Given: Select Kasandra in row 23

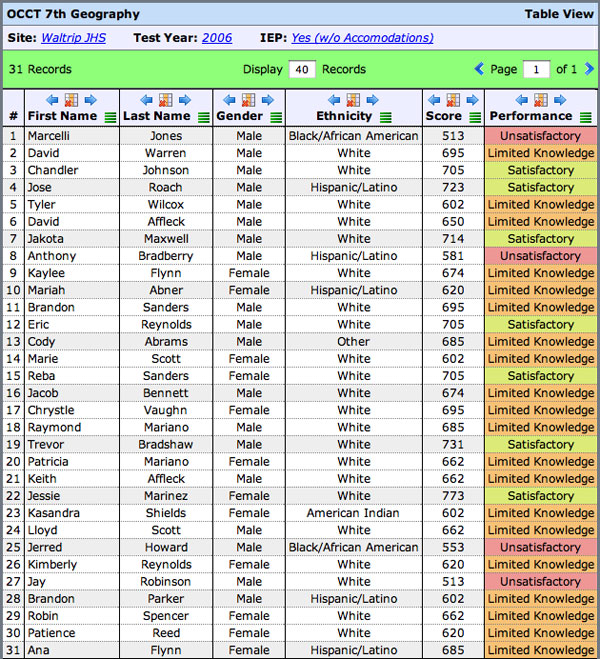Looking at the screenshot, I should (53, 513).
